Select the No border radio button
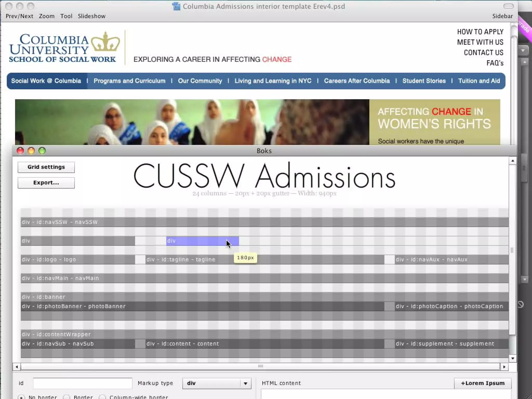The width and height of the screenshot is (532, 399). click(x=22, y=397)
